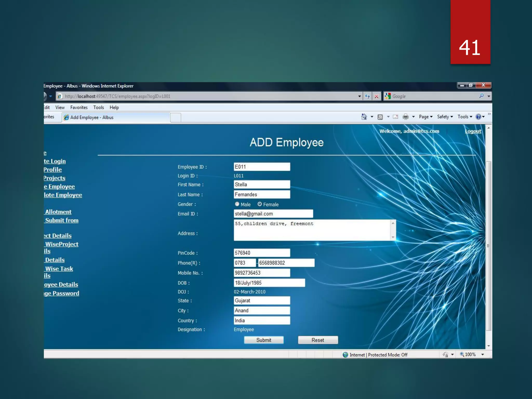Click the Print icon in the command bar
This screenshot has height=399, width=532.
point(405,117)
